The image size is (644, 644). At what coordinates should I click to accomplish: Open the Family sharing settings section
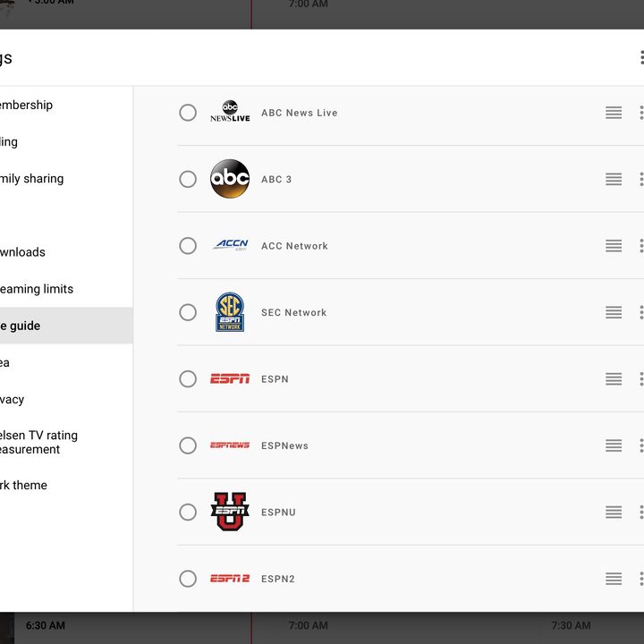pos(66,179)
